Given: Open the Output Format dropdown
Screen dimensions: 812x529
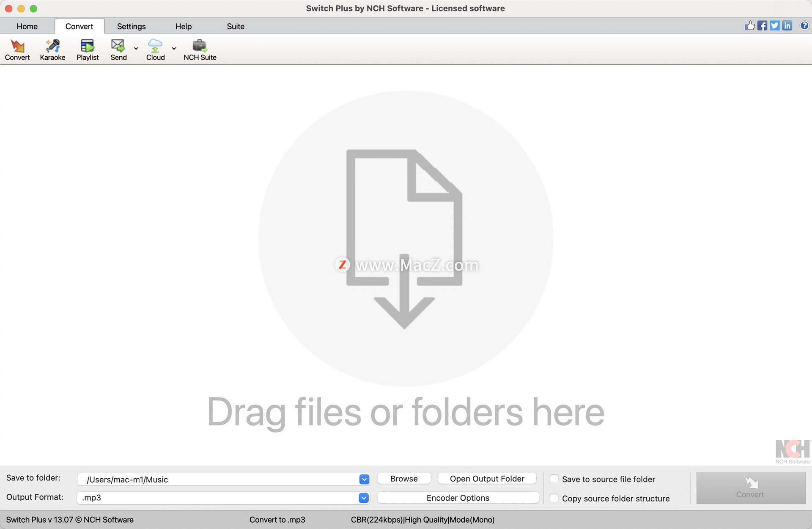Looking at the screenshot, I should pyautogui.click(x=364, y=498).
